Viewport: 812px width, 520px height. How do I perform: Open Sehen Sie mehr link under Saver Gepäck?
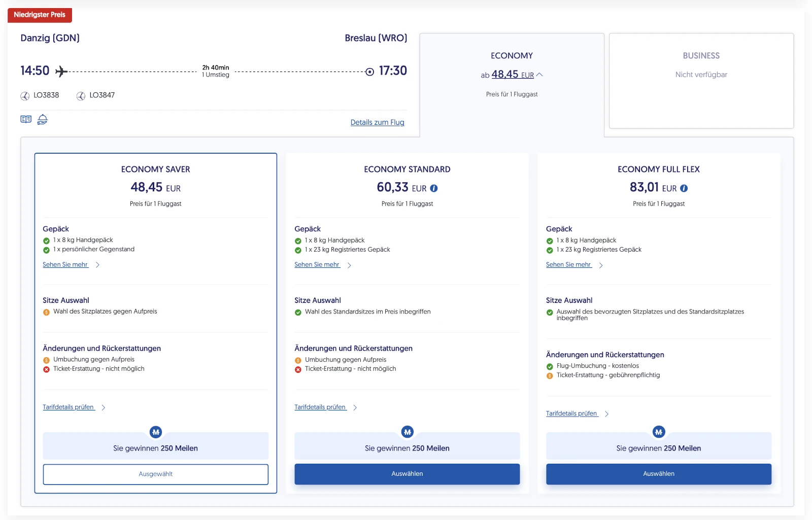65,265
